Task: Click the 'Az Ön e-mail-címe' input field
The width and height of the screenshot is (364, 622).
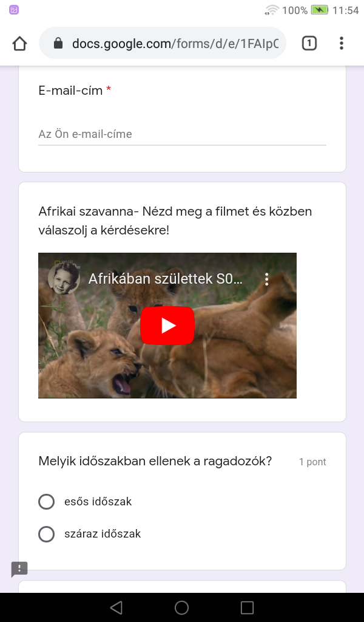Action: [x=182, y=134]
